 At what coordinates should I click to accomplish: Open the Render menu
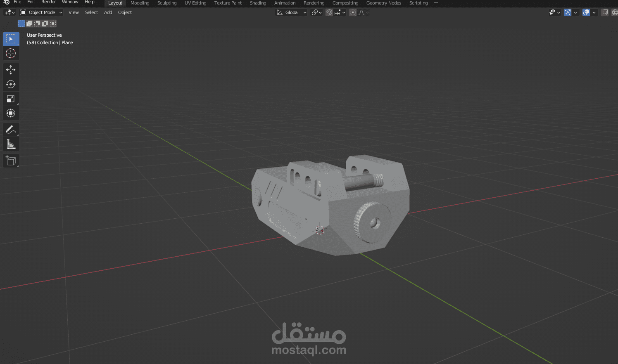49,2
